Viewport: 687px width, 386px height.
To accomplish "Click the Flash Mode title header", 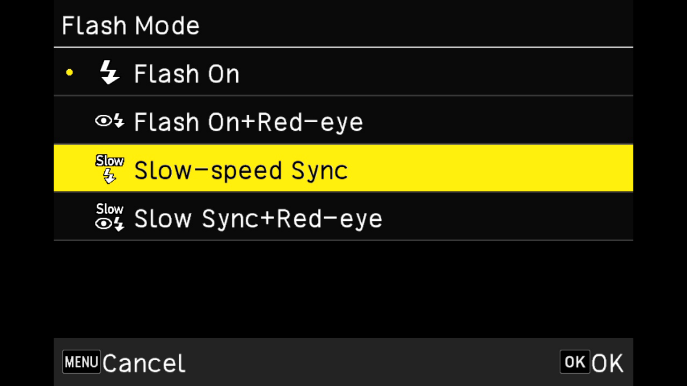I will pyautogui.click(x=131, y=25).
